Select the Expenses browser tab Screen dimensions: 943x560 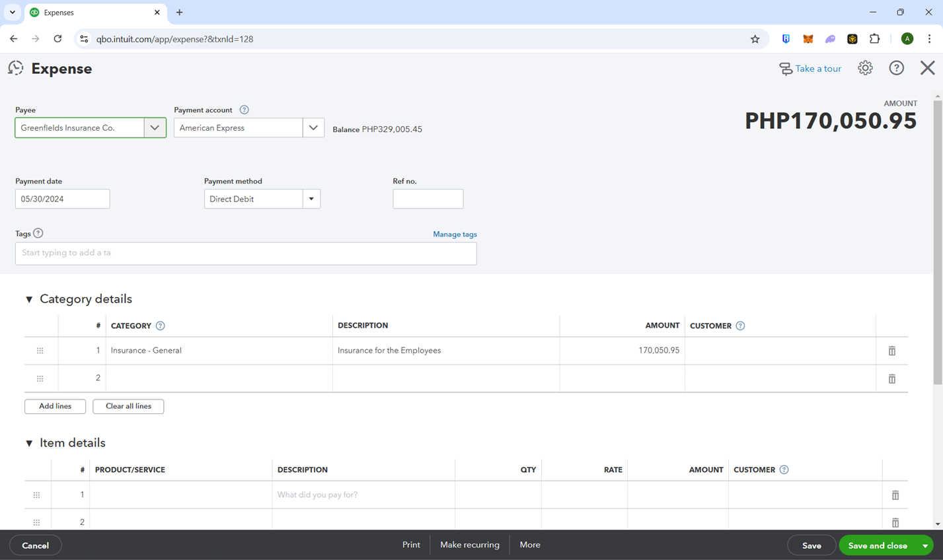[x=96, y=13]
